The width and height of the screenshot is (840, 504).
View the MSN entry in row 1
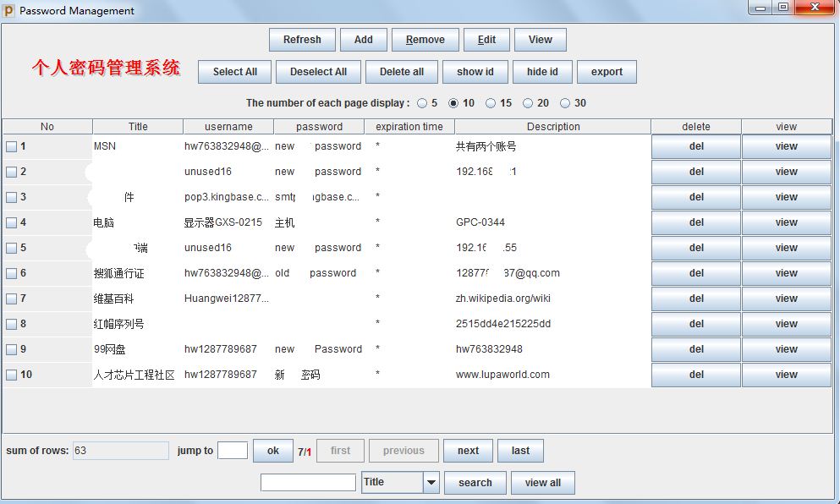pos(786,146)
